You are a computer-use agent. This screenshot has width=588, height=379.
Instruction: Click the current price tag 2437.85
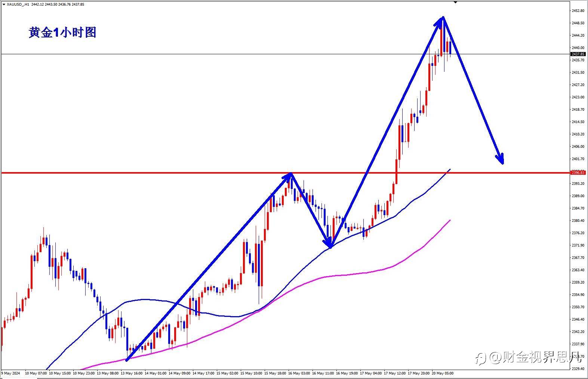[578, 54]
